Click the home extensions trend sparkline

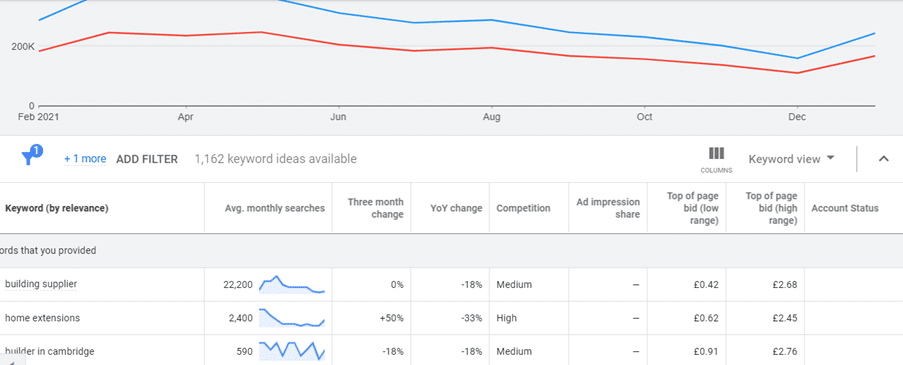click(292, 318)
